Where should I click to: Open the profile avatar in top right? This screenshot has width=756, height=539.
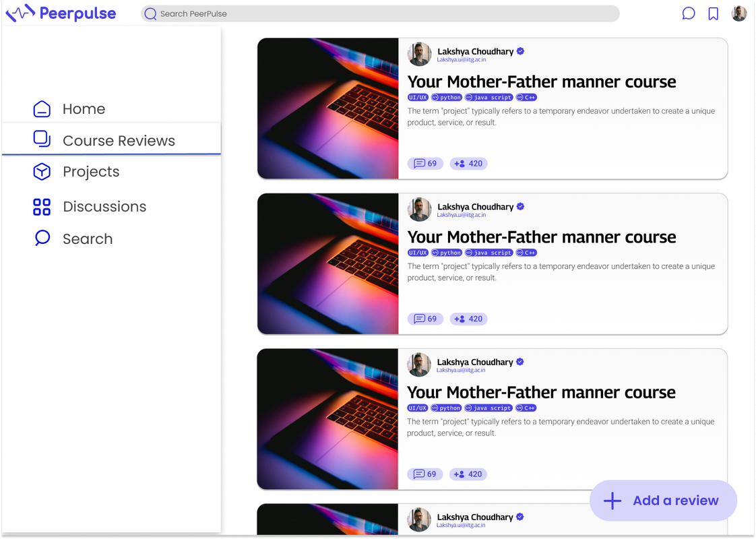[x=738, y=13]
